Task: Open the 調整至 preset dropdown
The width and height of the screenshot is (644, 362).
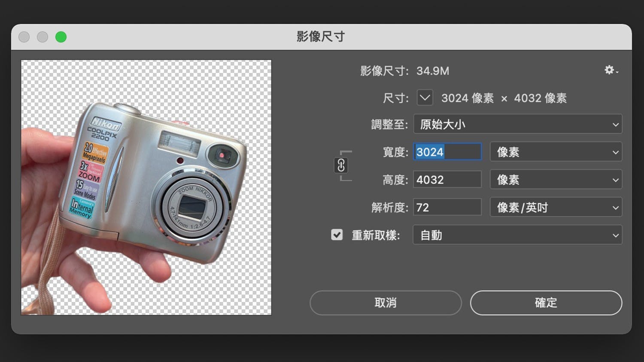Action: (517, 124)
